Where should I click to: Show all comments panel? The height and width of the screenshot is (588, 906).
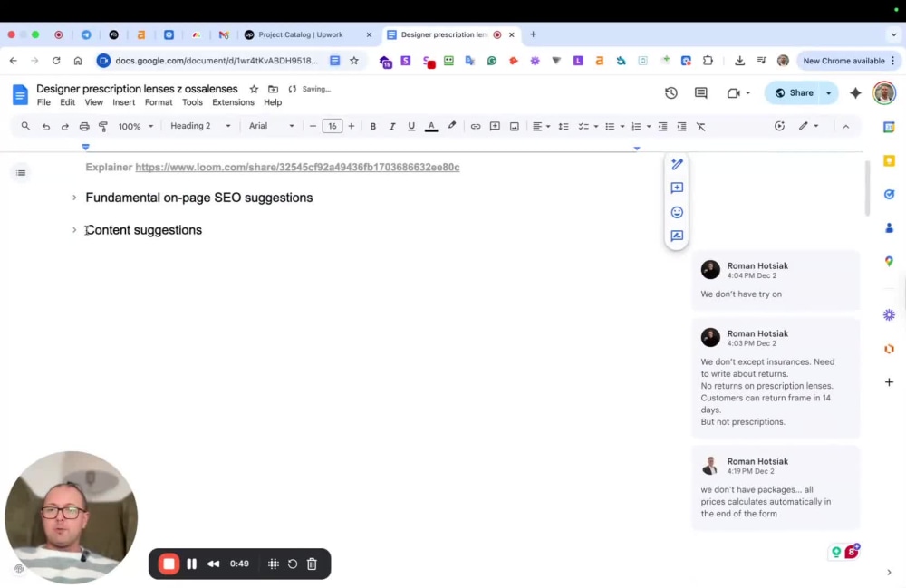(x=701, y=93)
